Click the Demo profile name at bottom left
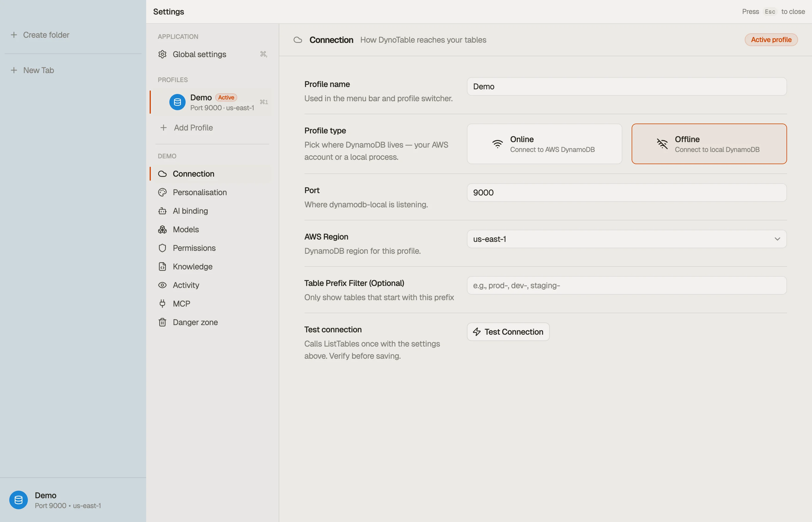812x522 pixels. (46, 495)
